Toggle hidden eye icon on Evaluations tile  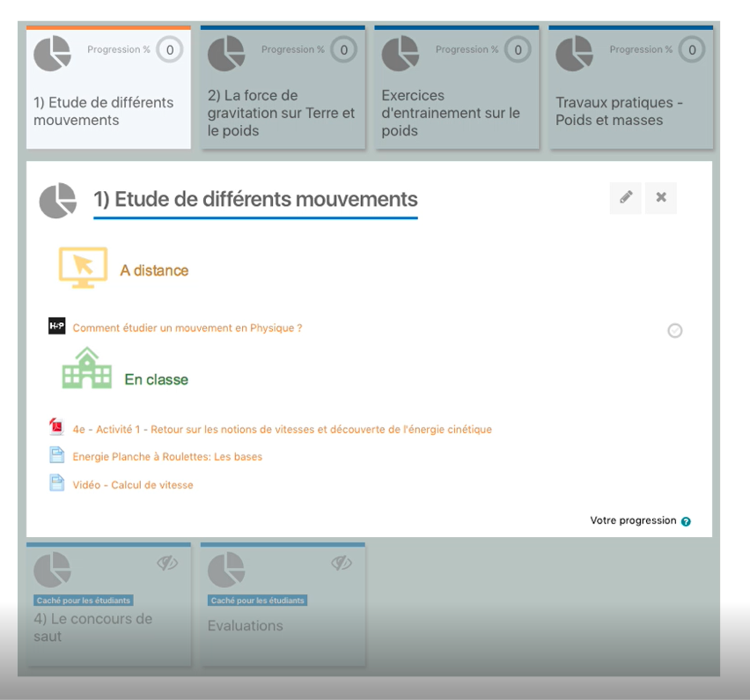tap(342, 564)
